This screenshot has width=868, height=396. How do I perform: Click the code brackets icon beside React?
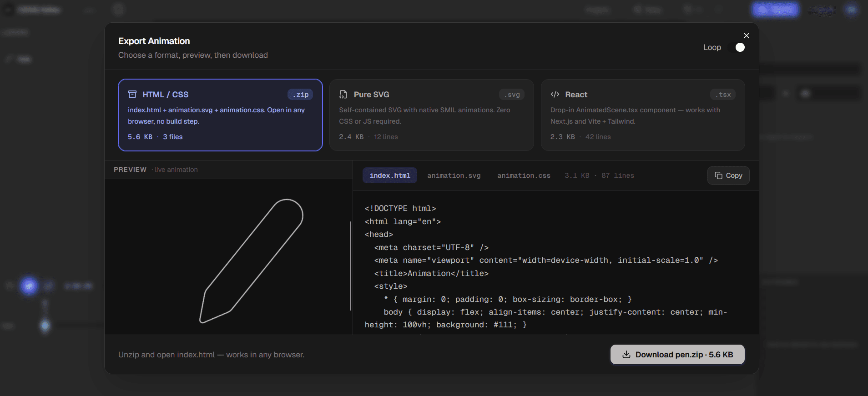555,95
